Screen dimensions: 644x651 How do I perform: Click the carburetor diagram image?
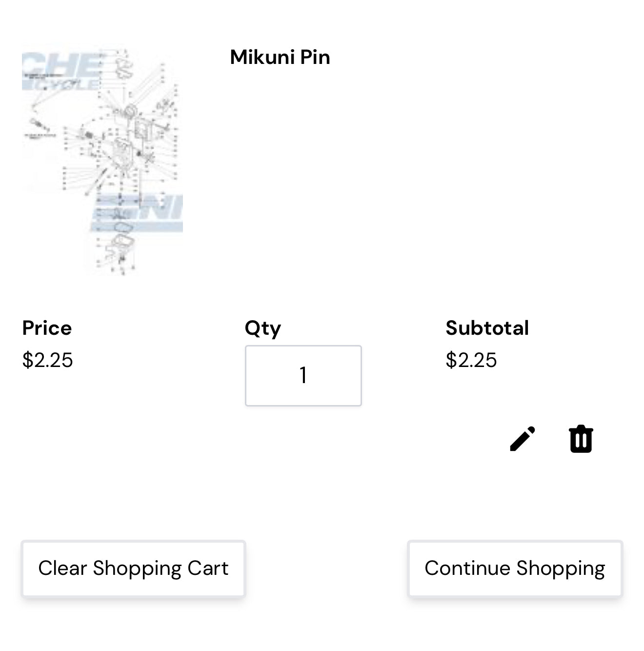102,162
